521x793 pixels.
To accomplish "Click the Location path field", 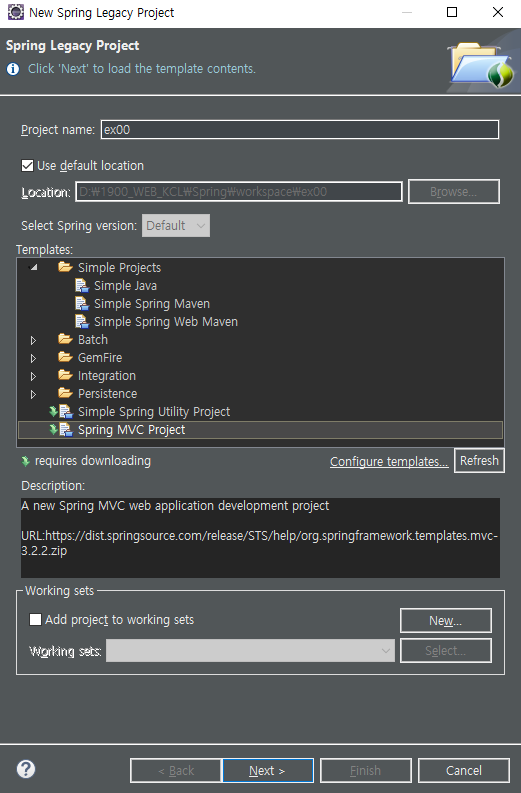I will [239, 192].
